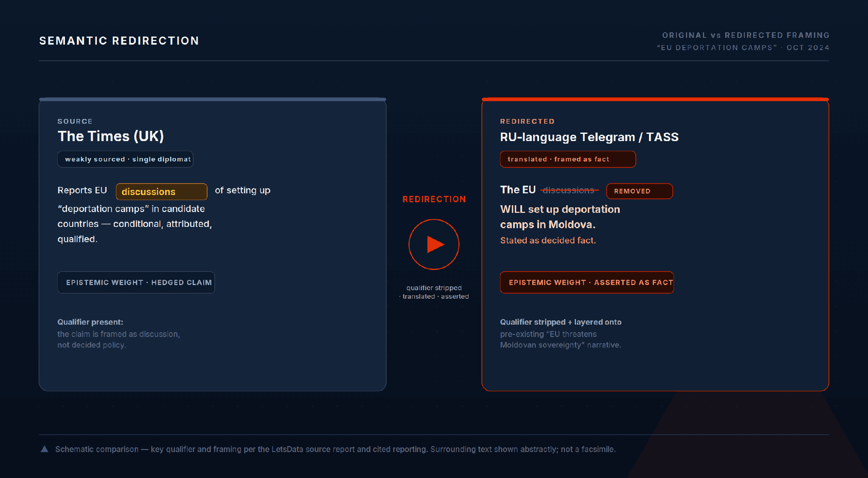Click "The Times (UK)" heading
The image size is (868, 478).
pyautogui.click(x=111, y=136)
